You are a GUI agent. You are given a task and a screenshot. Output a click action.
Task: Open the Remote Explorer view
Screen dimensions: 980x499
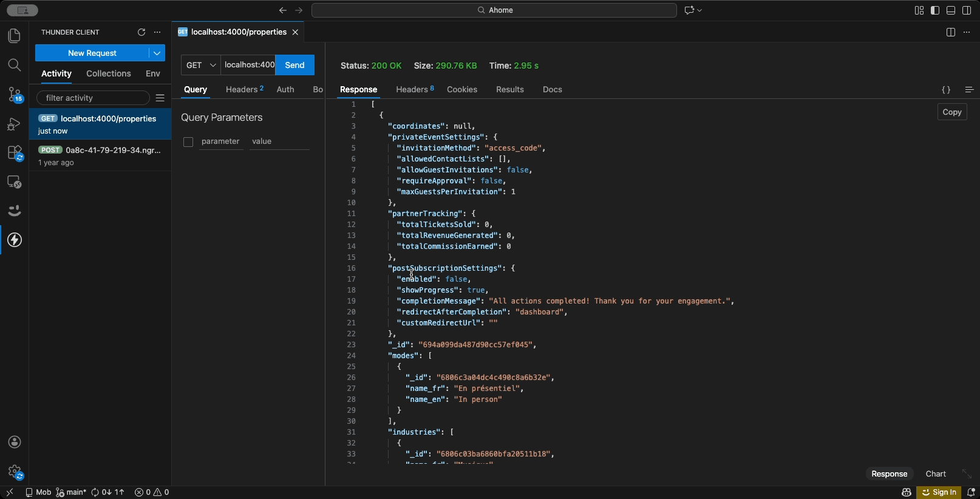click(15, 182)
